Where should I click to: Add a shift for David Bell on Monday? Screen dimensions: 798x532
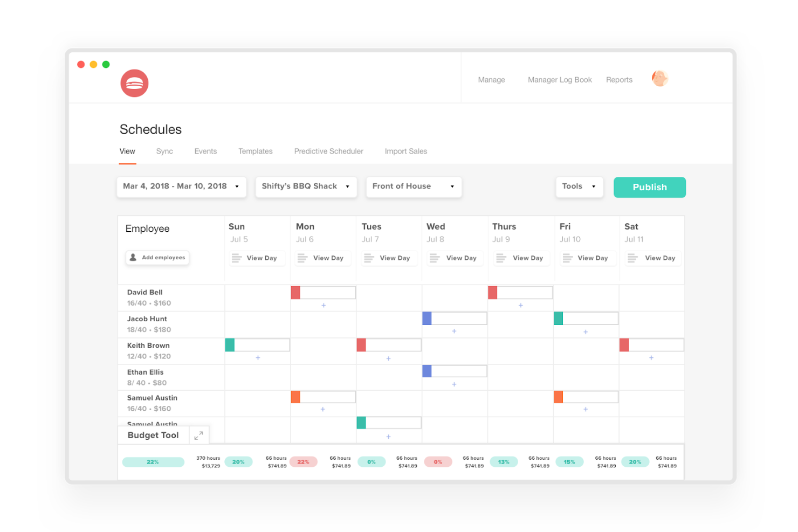[x=323, y=305]
